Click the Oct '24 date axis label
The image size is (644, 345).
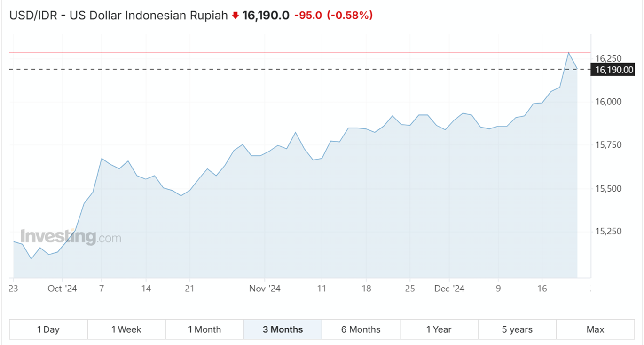[62, 289]
